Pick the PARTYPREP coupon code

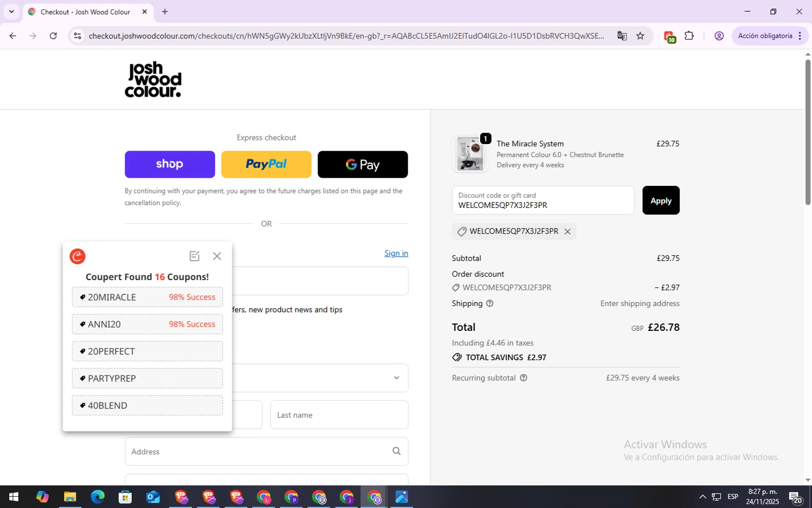pyautogui.click(x=147, y=379)
